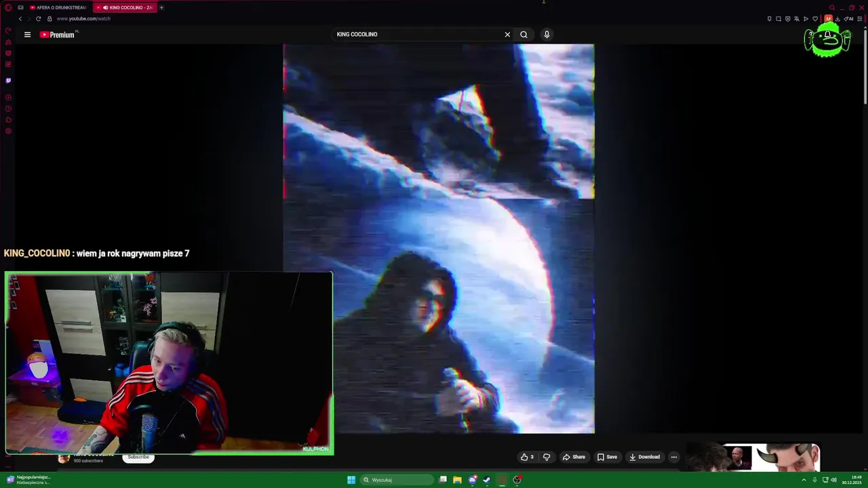Download the video
The image size is (868, 488).
coord(644,457)
